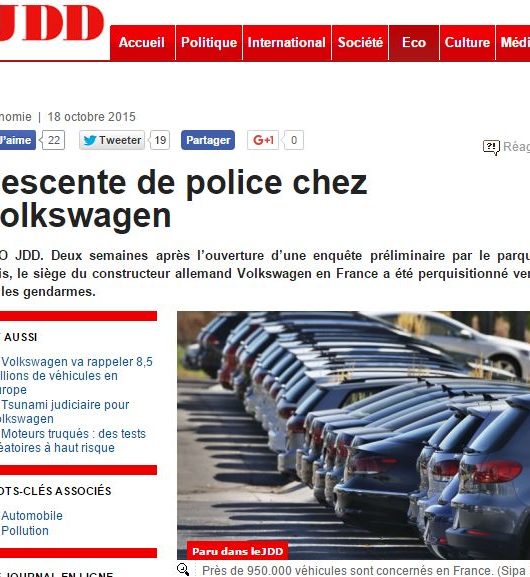Click the Twitter bird Tweeter button
530x577 pixels.
point(112,140)
